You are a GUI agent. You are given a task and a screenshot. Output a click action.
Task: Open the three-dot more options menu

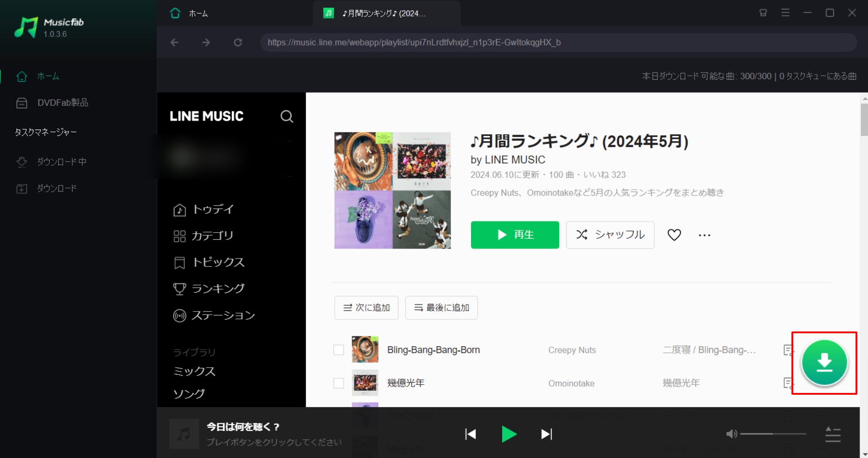pyautogui.click(x=705, y=235)
